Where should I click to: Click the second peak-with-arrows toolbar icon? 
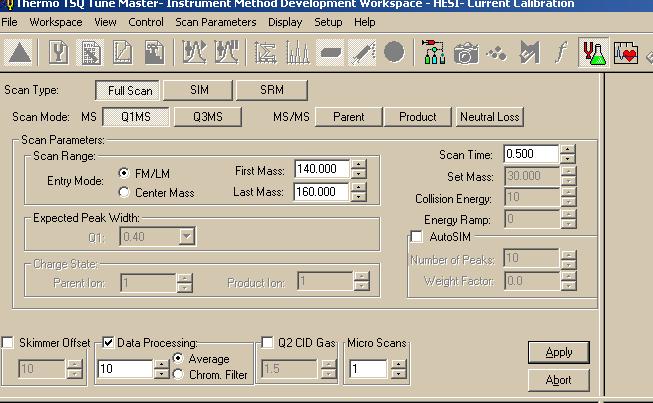point(226,53)
